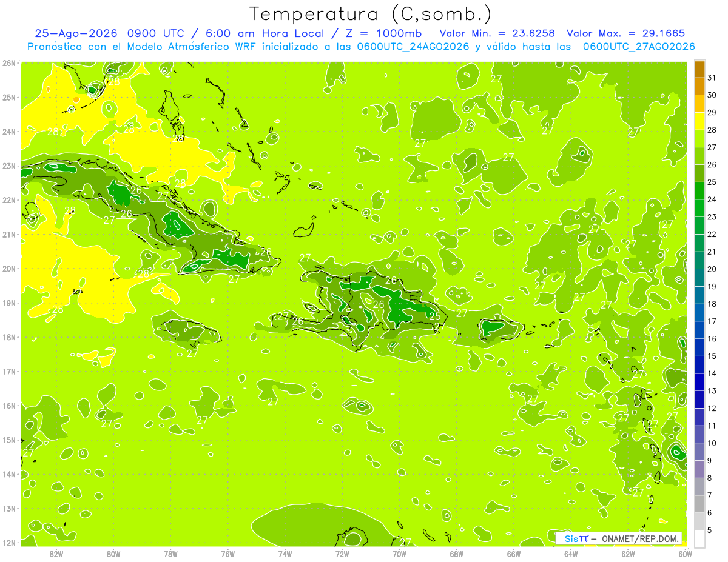Click the '14N' latitude axis label
728x562 pixels.
click(x=9, y=474)
